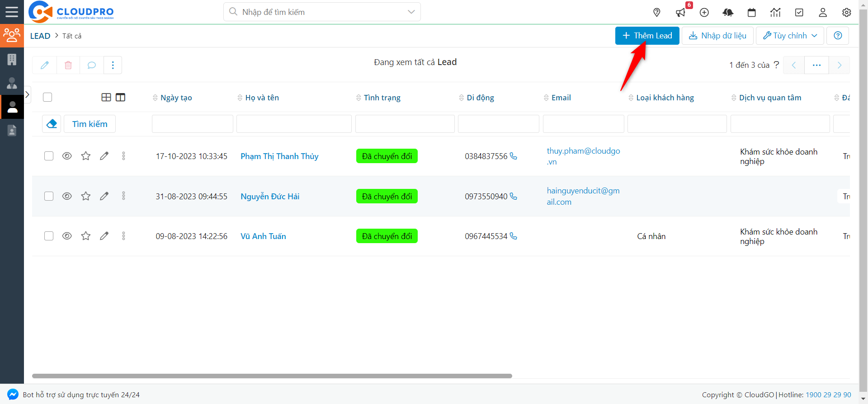Open the Tùy chỉnh dropdown
Image resolution: width=868 pixels, height=404 pixels.
tap(790, 36)
